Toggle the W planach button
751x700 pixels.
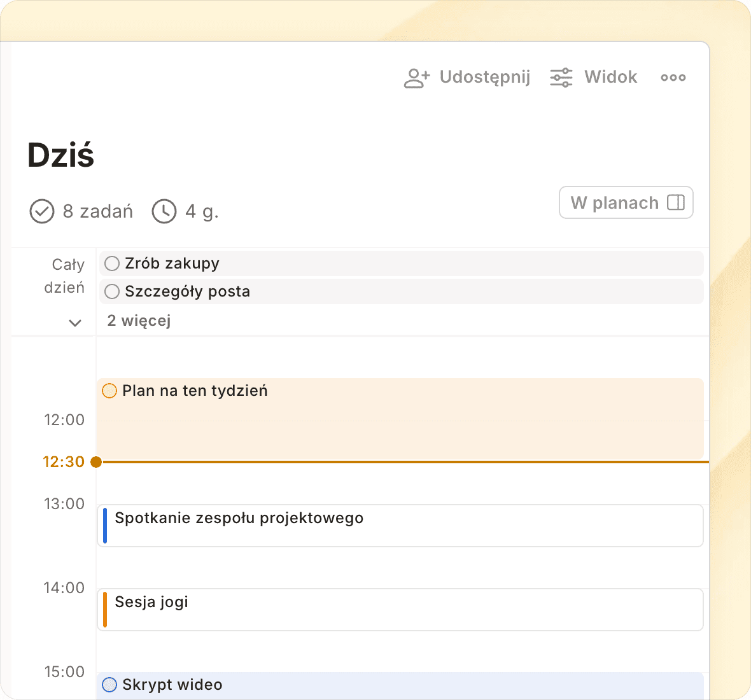pyautogui.click(x=614, y=202)
